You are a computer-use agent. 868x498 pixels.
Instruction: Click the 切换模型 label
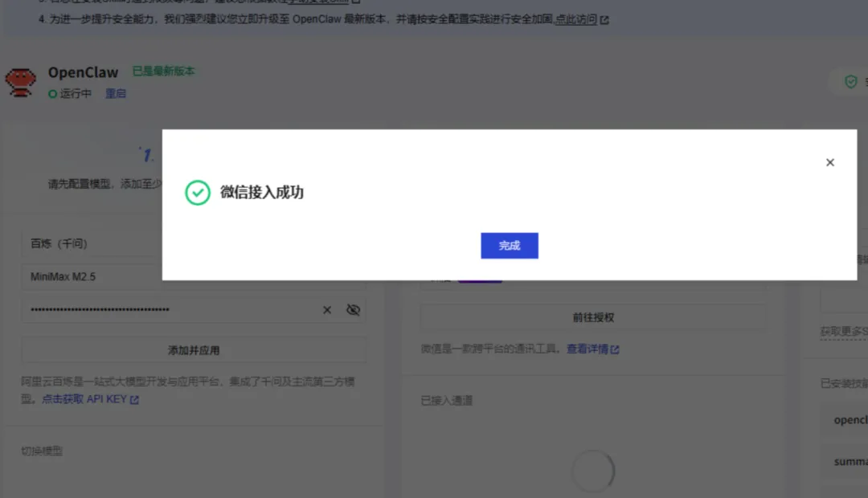[42, 451]
